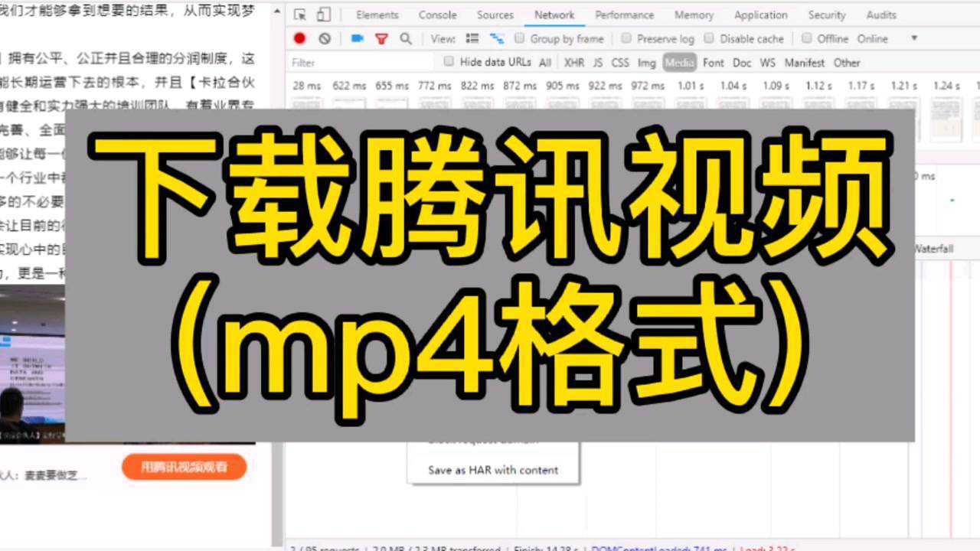This screenshot has height=551, width=980.
Task: Clear the network log icon
Action: [325, 38]
